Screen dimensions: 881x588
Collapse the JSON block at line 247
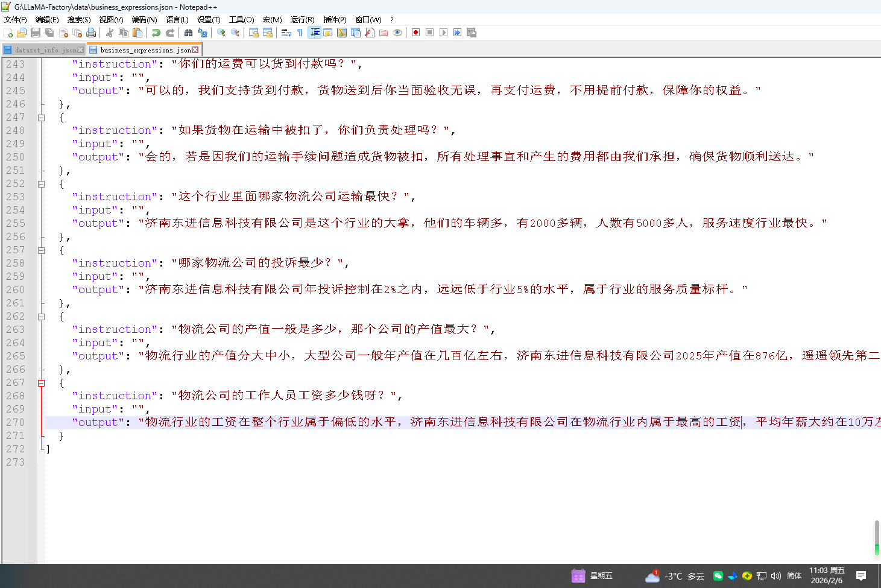click(42, 118)
